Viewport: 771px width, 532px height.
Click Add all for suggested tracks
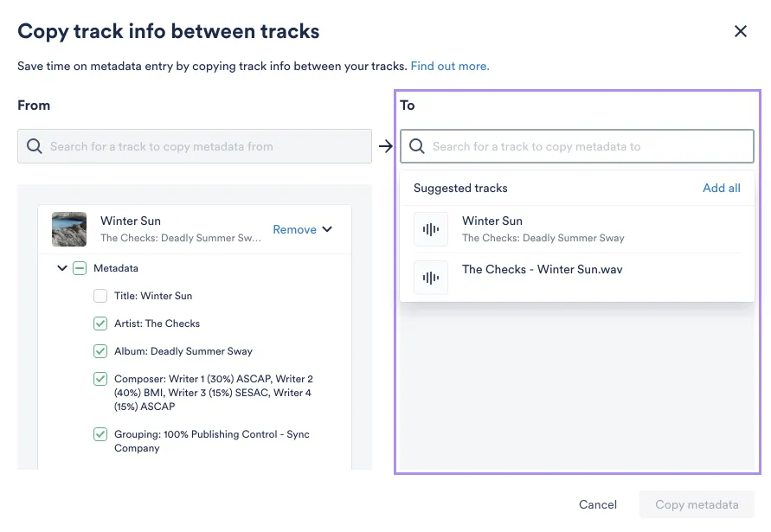click(721, 188)
